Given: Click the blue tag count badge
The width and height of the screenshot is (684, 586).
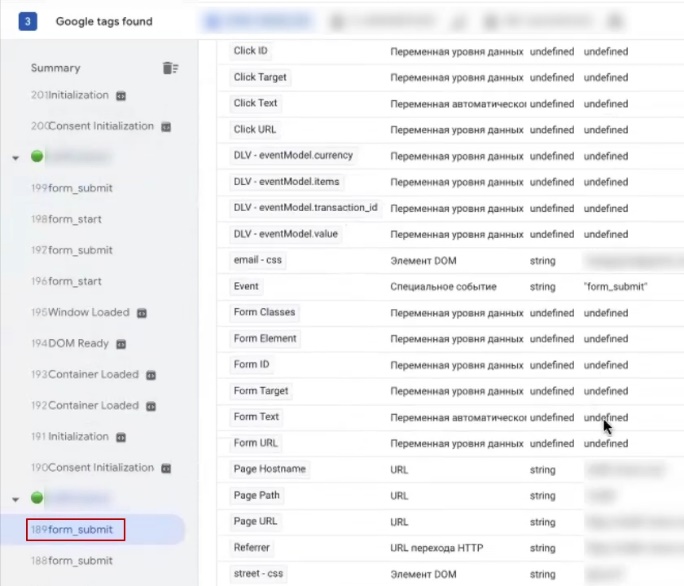Looking at the screenshot, I should click(28, 21).
